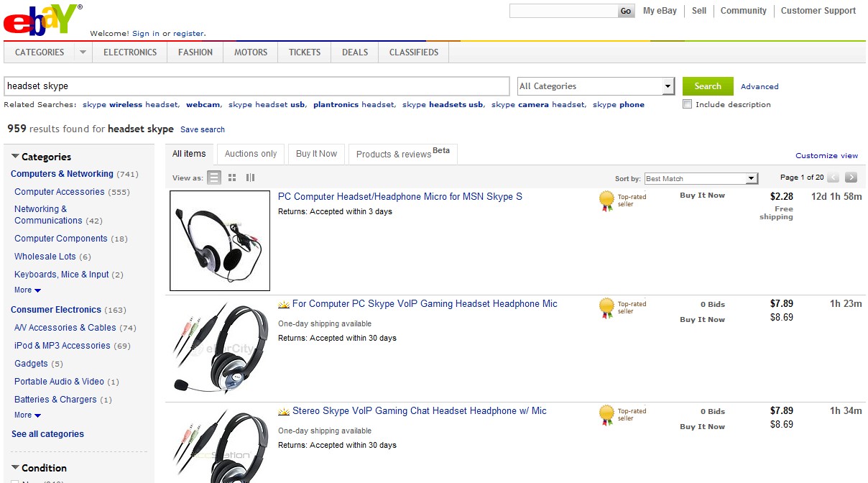Switch to gallery grid view icon

coord(232,178)
